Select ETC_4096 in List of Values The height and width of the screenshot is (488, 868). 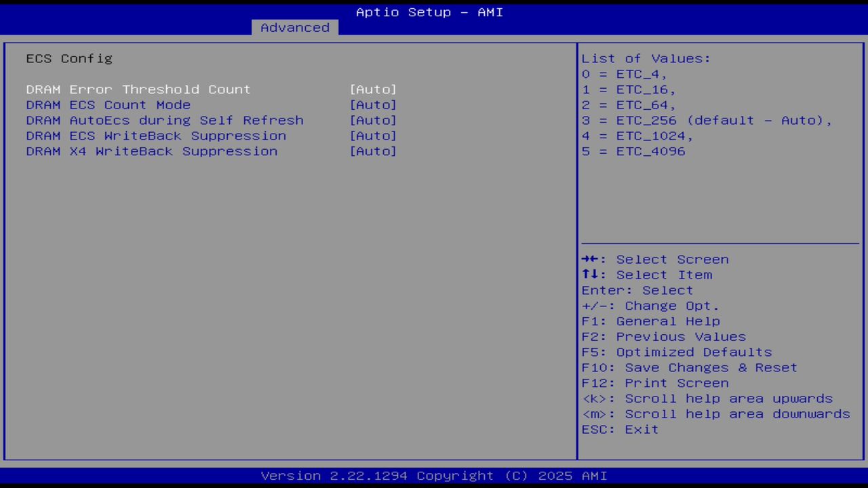click(x=633, y=151)
